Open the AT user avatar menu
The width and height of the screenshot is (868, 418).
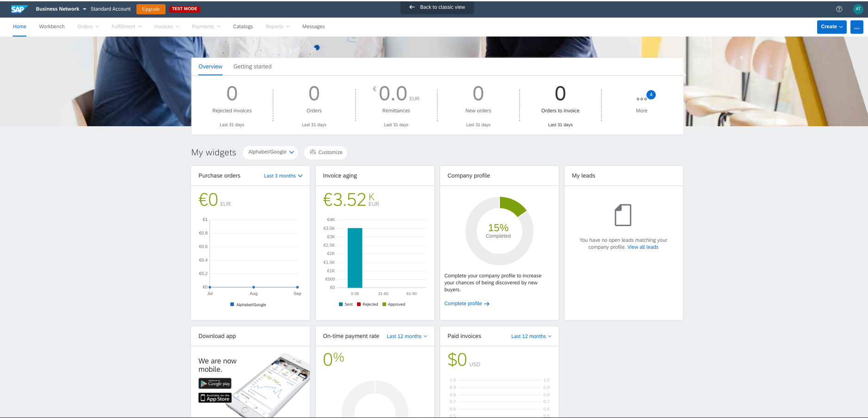[858, 9]
